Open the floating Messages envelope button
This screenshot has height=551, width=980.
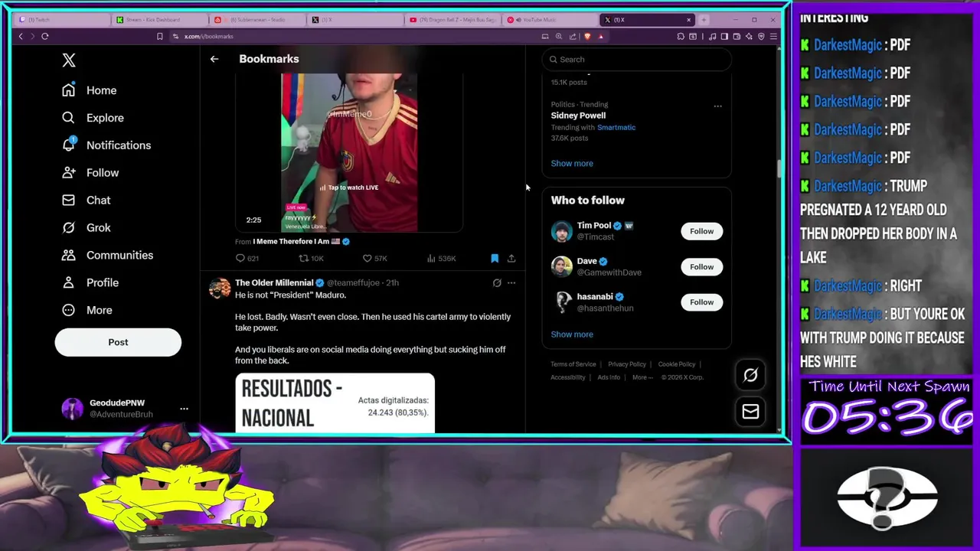click(750, 412)
